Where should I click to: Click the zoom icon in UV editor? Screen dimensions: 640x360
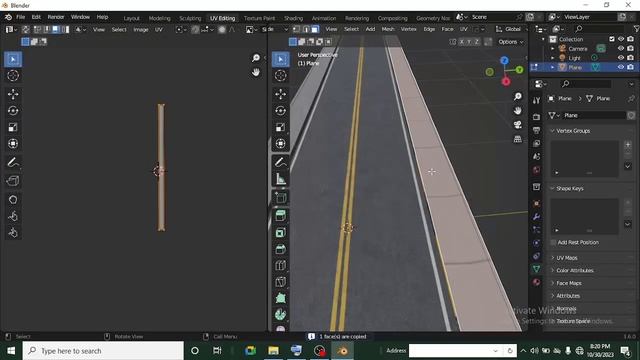point(256,58)
